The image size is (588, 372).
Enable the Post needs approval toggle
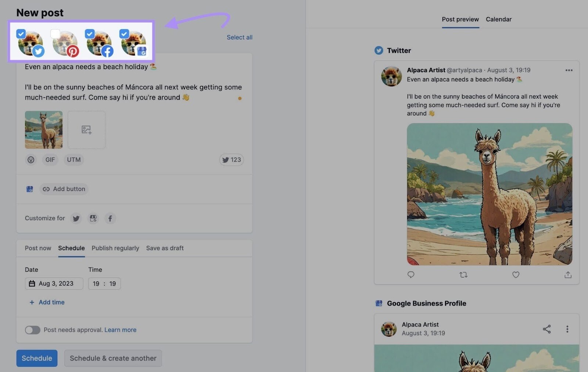[x=32, y=330]
